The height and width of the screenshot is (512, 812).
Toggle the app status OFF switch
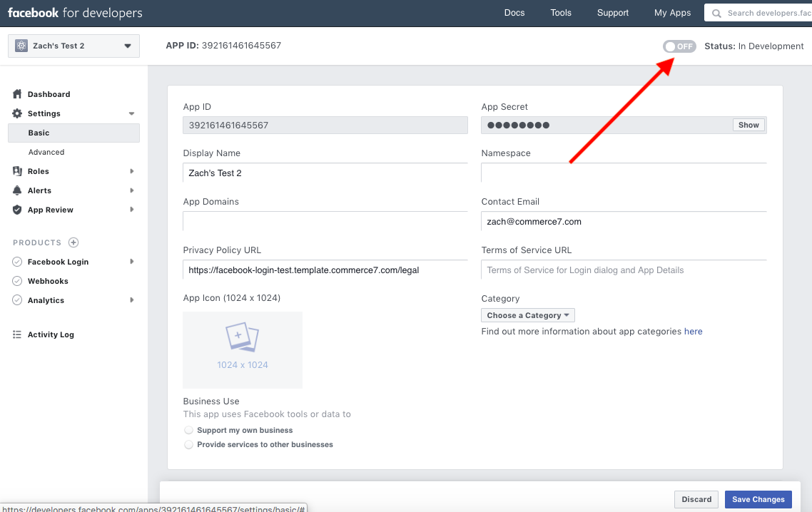pyautogui.click(x=679, y=46)
